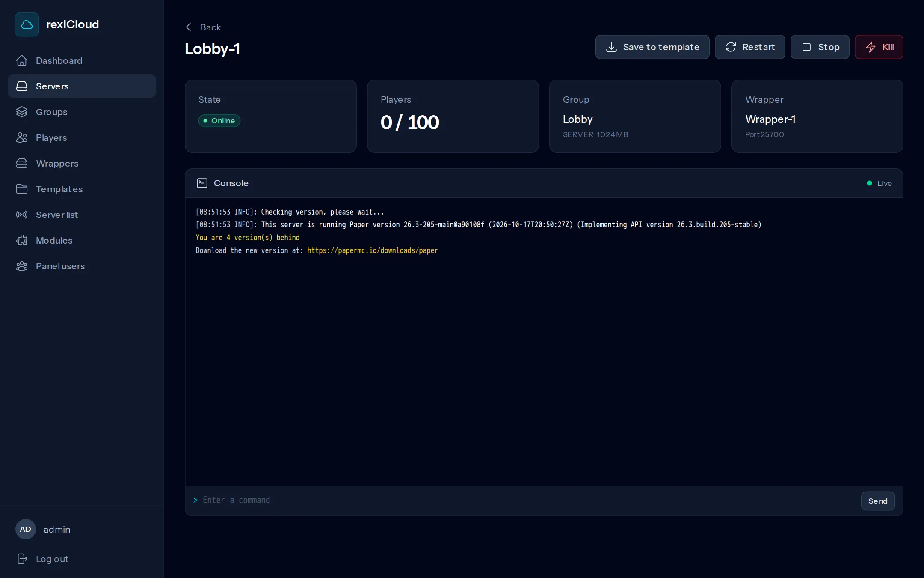Click the Online state badge
Image resolution: width=924 pixels, height=578 pixels.
[219, 121]
